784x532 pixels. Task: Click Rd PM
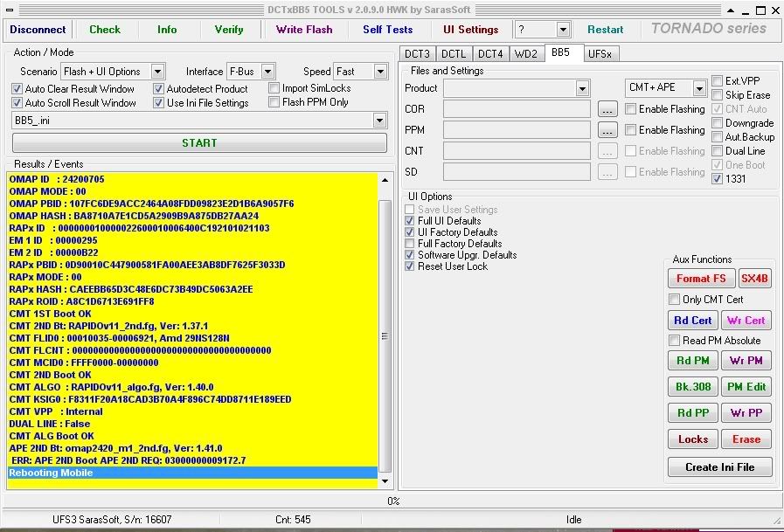(x=693, y=360)
